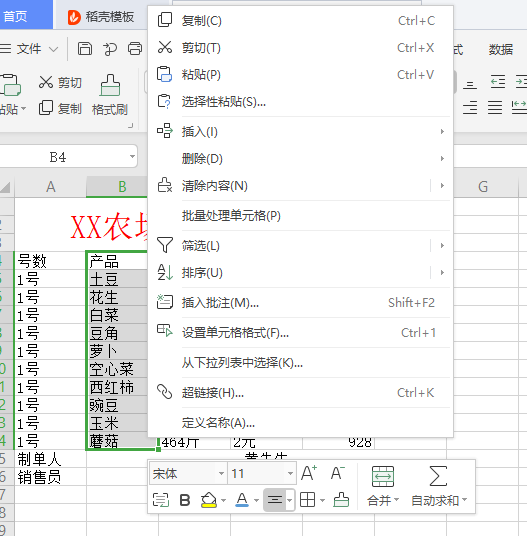527x536 pixels.
Task: Apply yellow fill color in mini toolbar
Action: point(208,500)
